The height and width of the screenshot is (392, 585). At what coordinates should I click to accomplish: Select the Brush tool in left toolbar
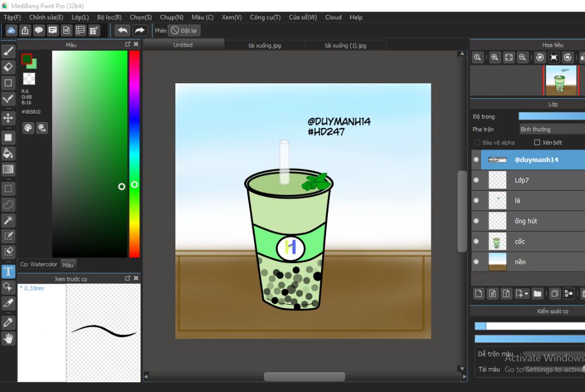pos(8,51)
